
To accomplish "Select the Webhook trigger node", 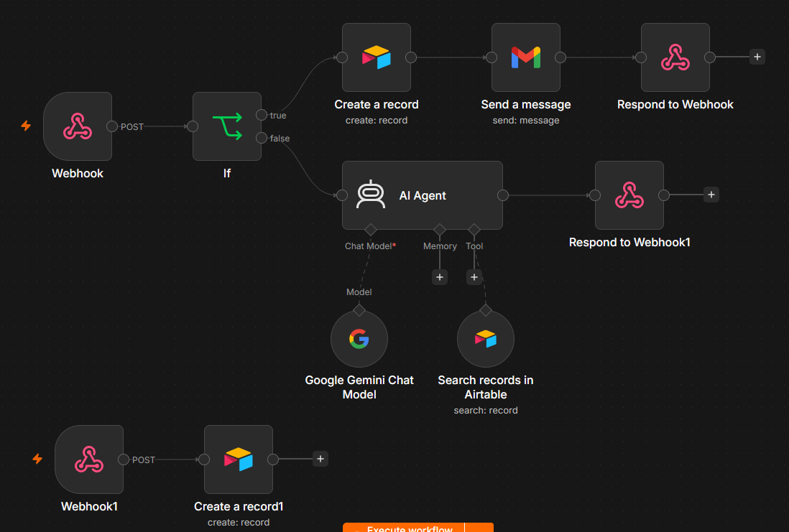I will point(78,126).
